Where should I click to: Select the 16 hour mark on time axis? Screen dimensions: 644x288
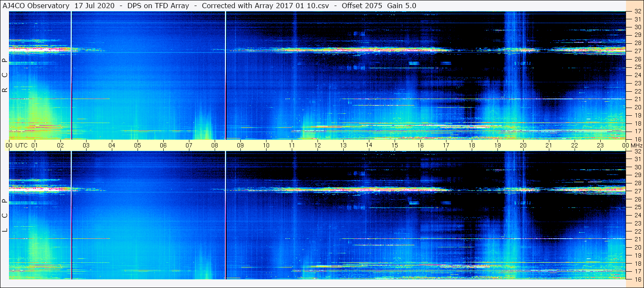point(420,145)
